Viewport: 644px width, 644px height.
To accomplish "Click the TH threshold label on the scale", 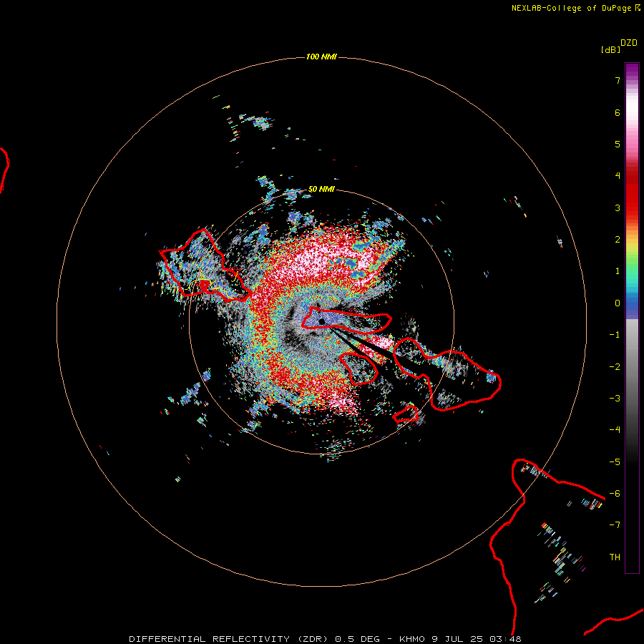I will (615, 557).
